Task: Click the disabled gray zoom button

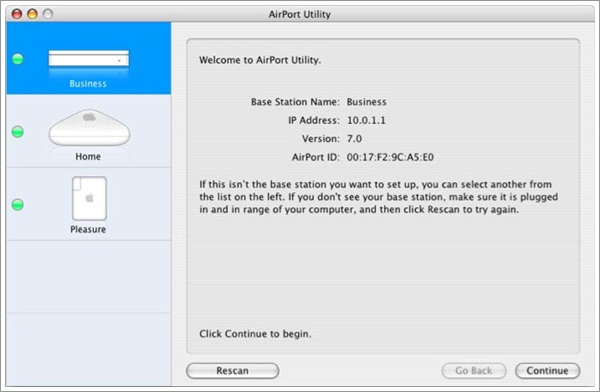Action: (x=48, y=14)
